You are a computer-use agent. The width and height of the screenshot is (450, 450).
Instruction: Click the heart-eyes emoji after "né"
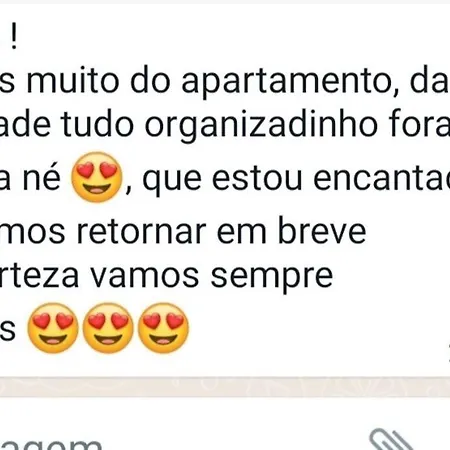coord(97,177)
